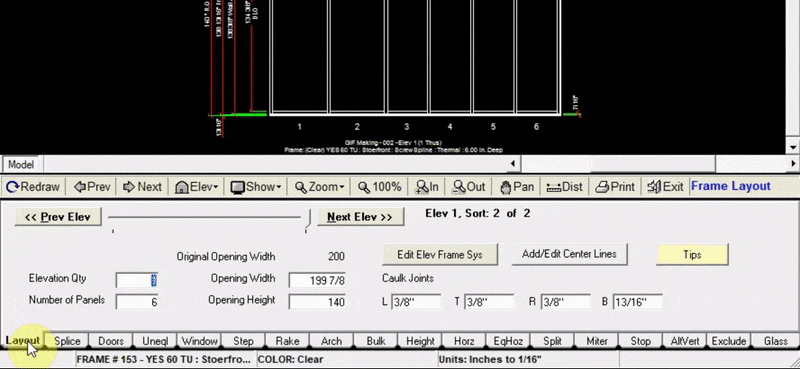Screen dimensions: 800x369
Task: Click the Print printer icon
Action: [603, 187]
